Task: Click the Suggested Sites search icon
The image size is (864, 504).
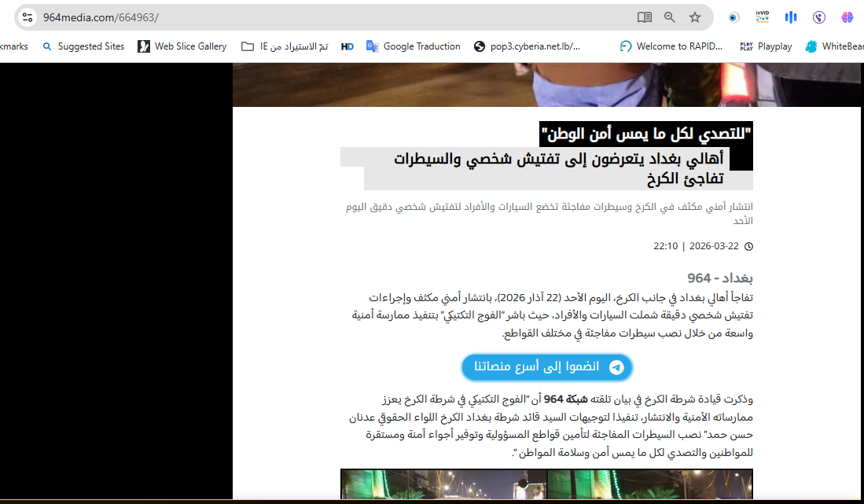Action: tap(47, 46)
